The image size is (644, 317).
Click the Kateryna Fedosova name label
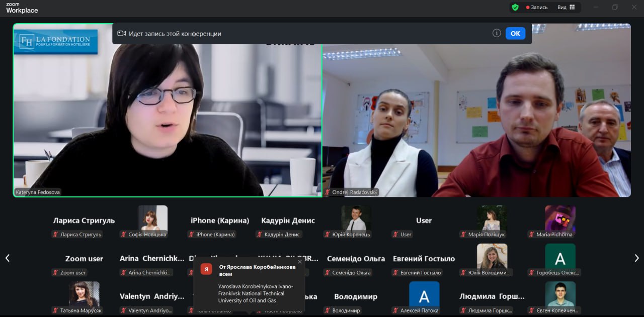(38, 192)
